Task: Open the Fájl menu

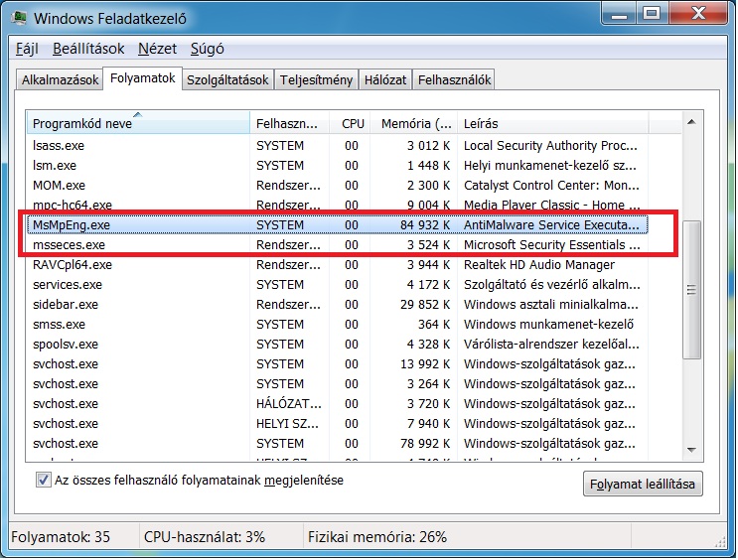Action: point(26,49)
